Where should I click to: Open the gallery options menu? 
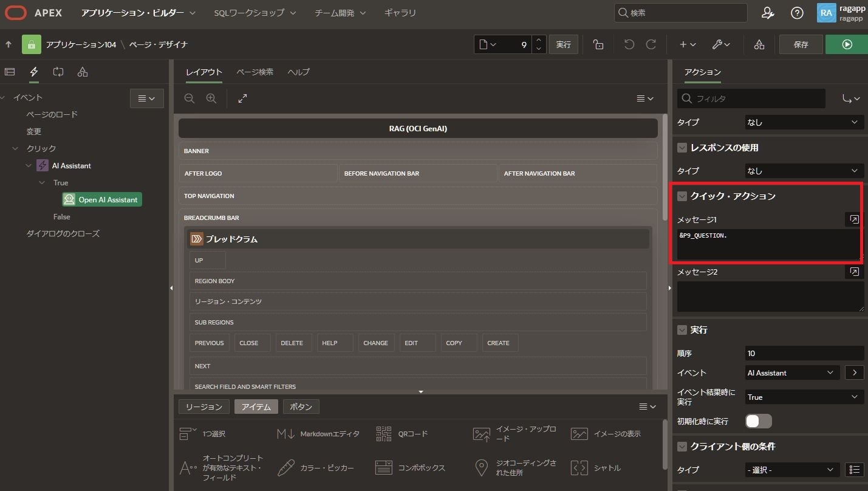coord(648,407)
